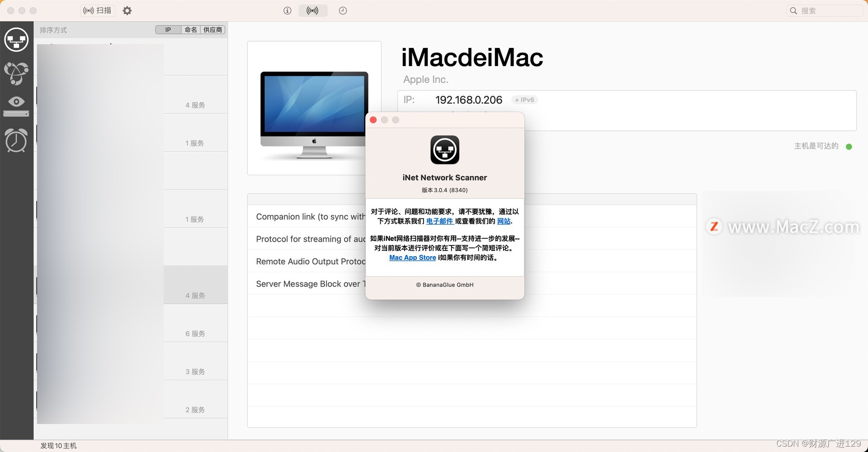Open the Wake on LAN alarm clock icon

(x=16, y=140)
